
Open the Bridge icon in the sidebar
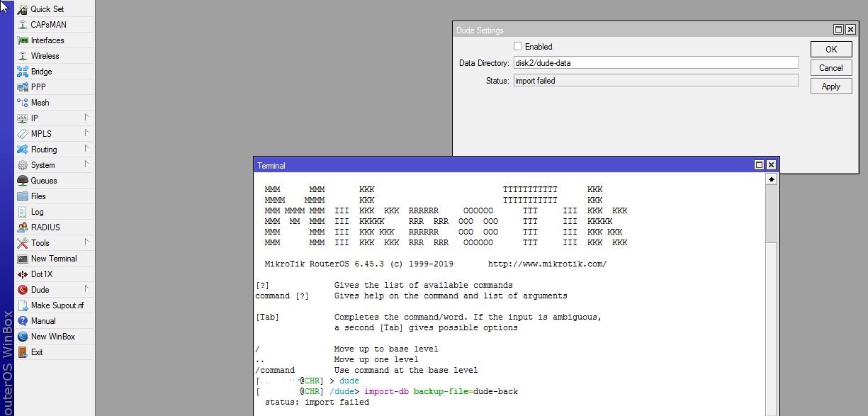coord(23,72)
